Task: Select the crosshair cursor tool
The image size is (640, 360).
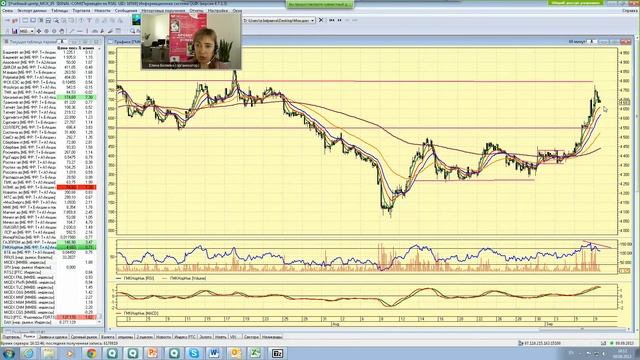Action: (39, 31)
